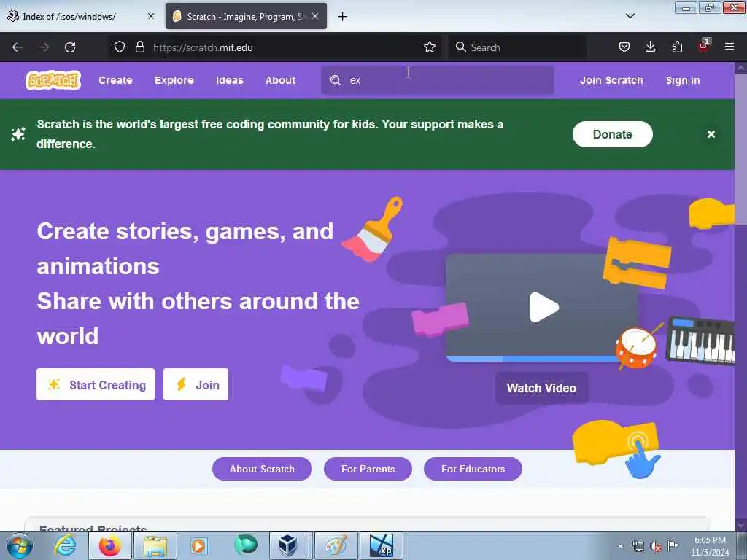Open the VirtualBox cube taskbar icon
This screenshot has height=560, width=747.
point(287,546)
